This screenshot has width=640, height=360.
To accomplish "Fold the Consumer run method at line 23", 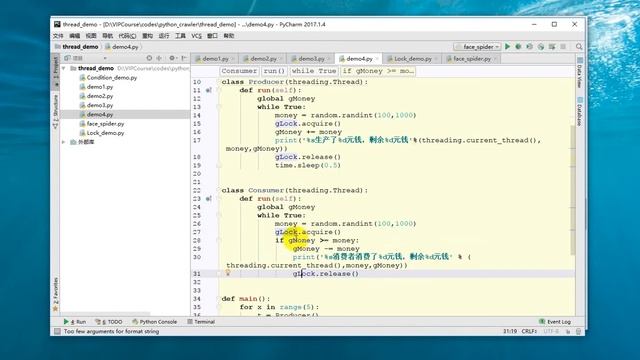I will [219, 199].
